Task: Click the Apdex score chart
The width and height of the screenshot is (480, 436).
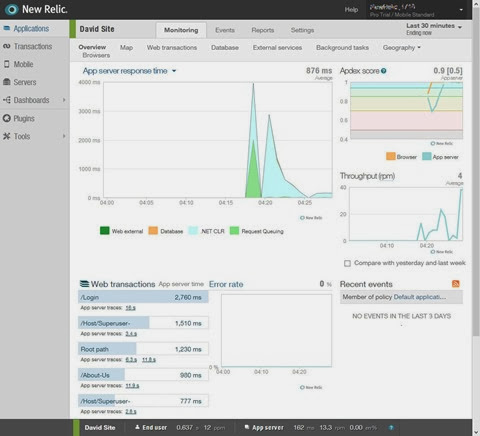Action: tap(406, 110)
